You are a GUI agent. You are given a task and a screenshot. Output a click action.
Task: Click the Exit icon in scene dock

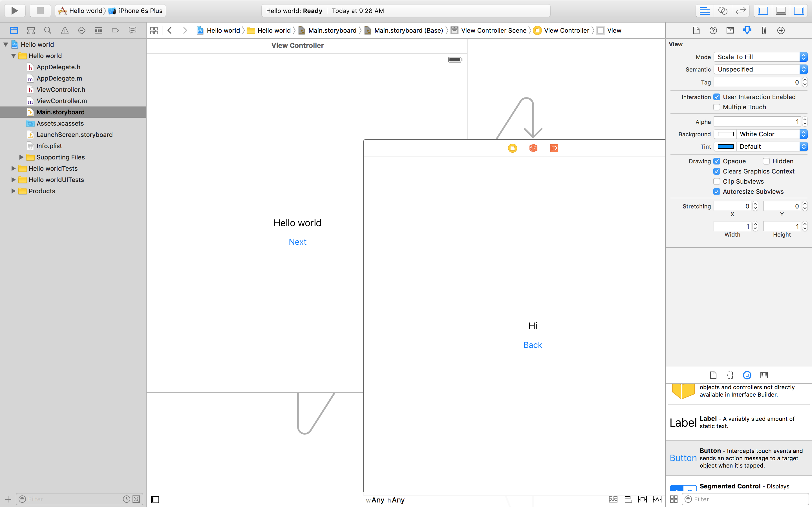(554, 148)
